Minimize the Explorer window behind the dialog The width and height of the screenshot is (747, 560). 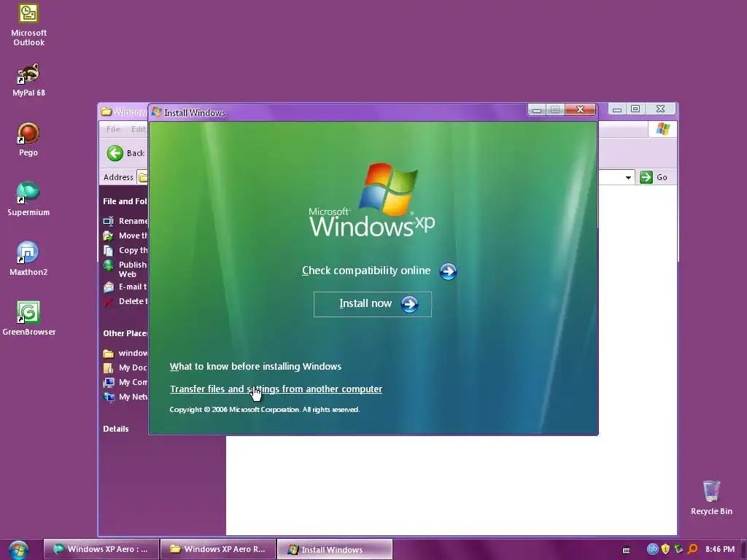tap(617, 109)
